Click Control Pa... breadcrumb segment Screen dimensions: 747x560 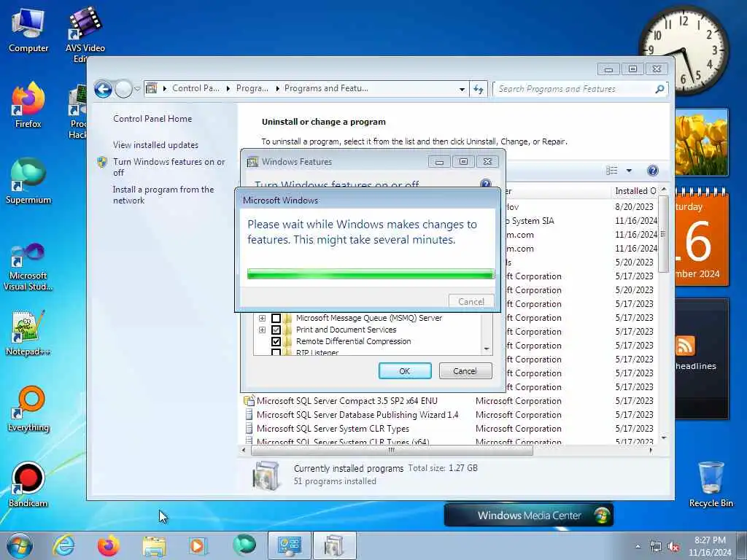pos(196,88)
